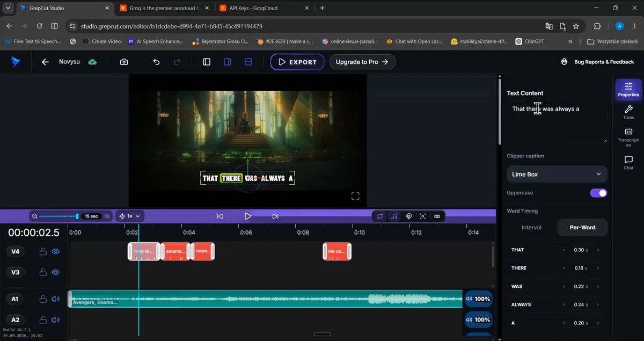Go back with the arrow next to Novysu

(45, 62)
